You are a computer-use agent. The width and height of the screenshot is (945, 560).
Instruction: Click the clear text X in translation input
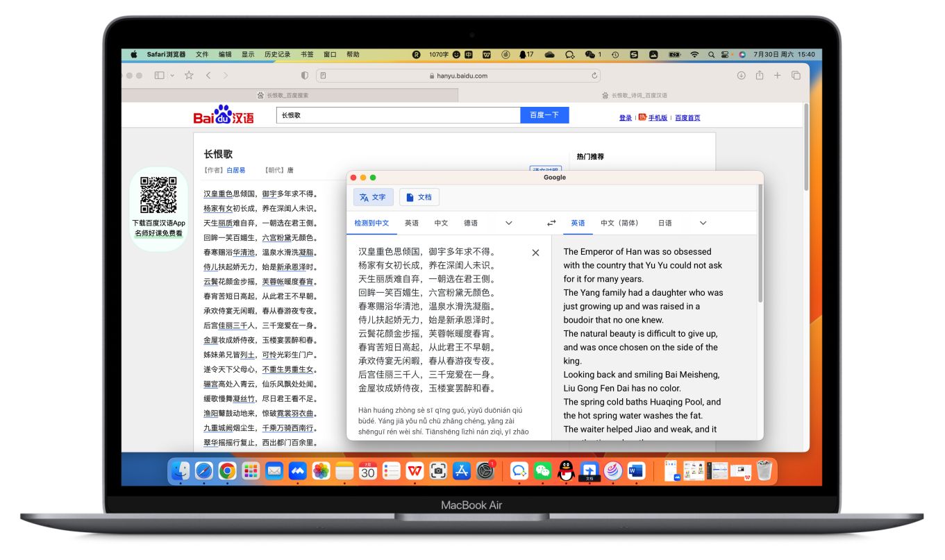point(535,253)
